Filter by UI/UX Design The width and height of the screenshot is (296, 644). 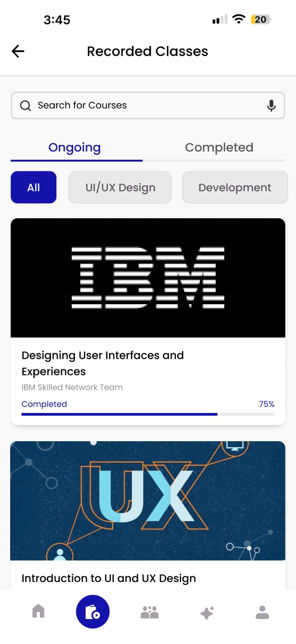click(120, 188)
